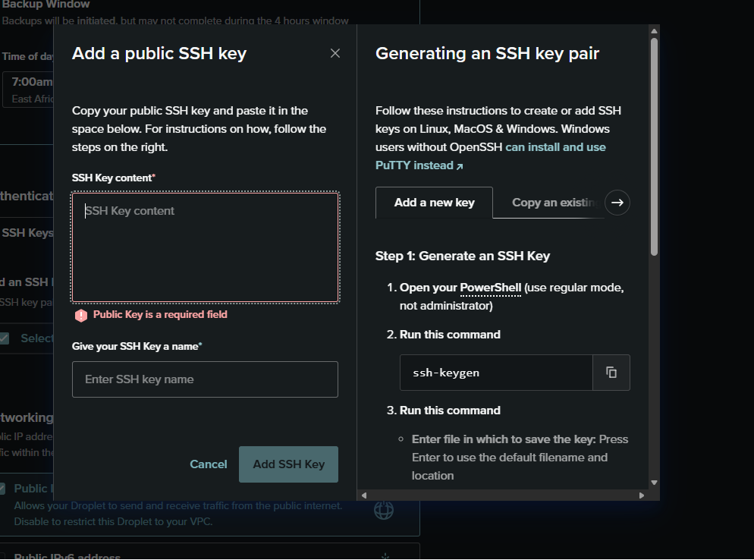754x560 pixels.
Task: Click the PowerShell underlined term
Action: pos(491,288)
